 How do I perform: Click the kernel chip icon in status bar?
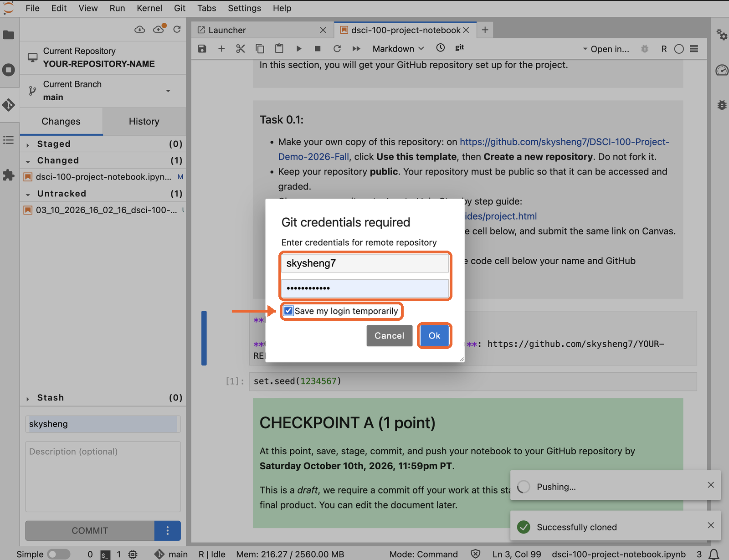133,555
